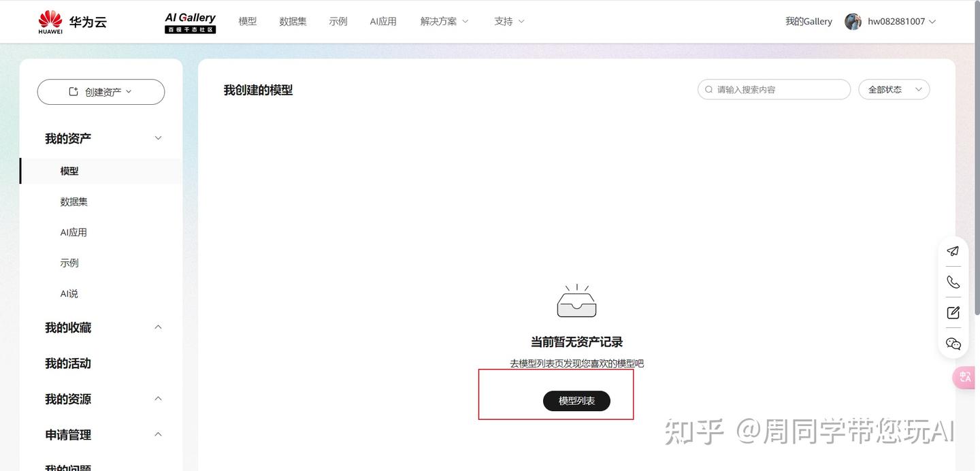Expand the 我的收藏 section
The width and height of the screenshot is (980, 471).
coord(103,327)
